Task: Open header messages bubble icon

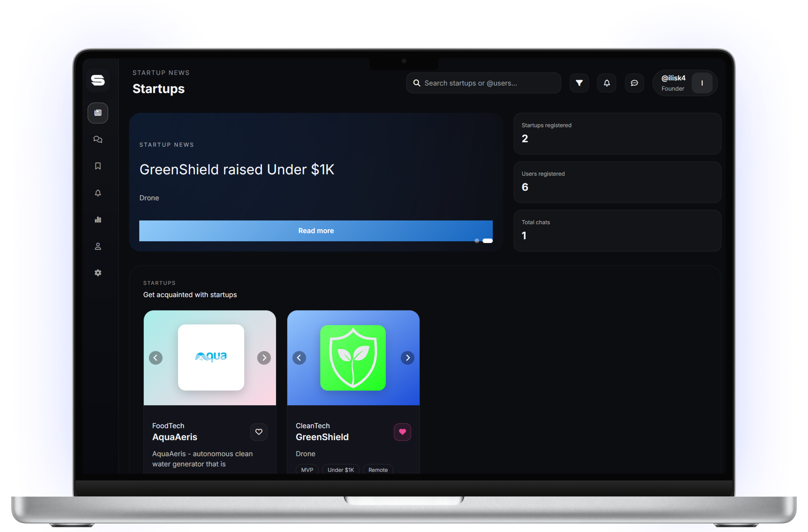Action: (634, 83)
